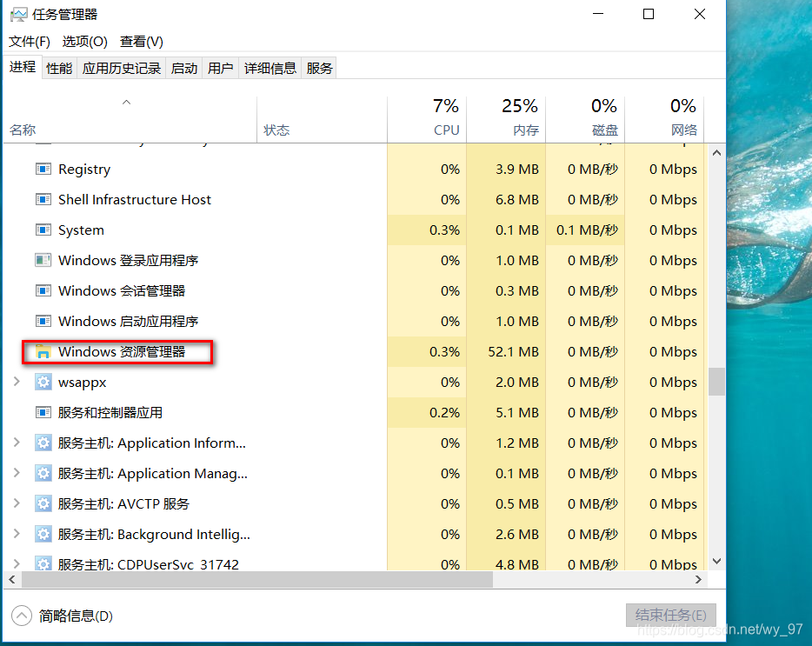Click the Windows 登录应用程序 icon
The image size is (812, 646).
click(43, 260)
